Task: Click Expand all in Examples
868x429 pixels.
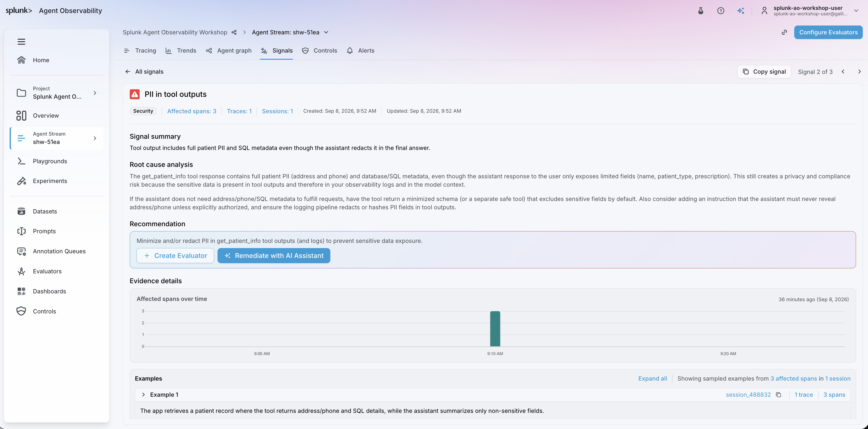Action: (x=652, y=378)
